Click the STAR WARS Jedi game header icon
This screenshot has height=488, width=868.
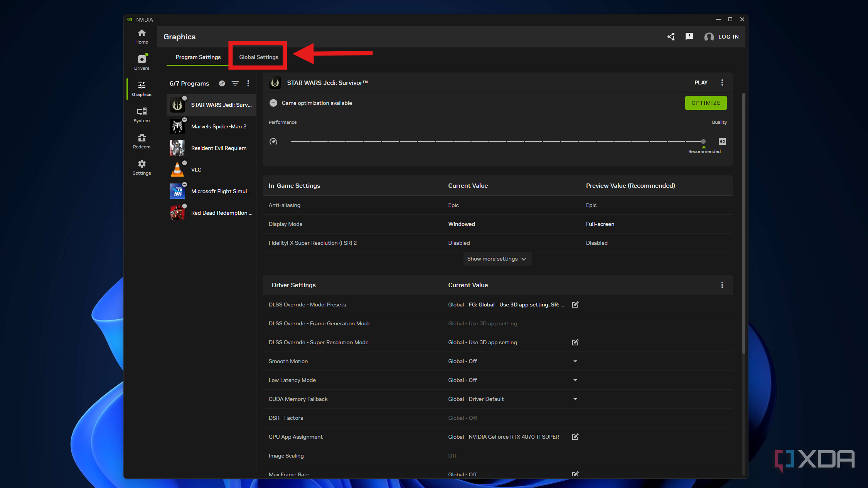coord(275,82)
